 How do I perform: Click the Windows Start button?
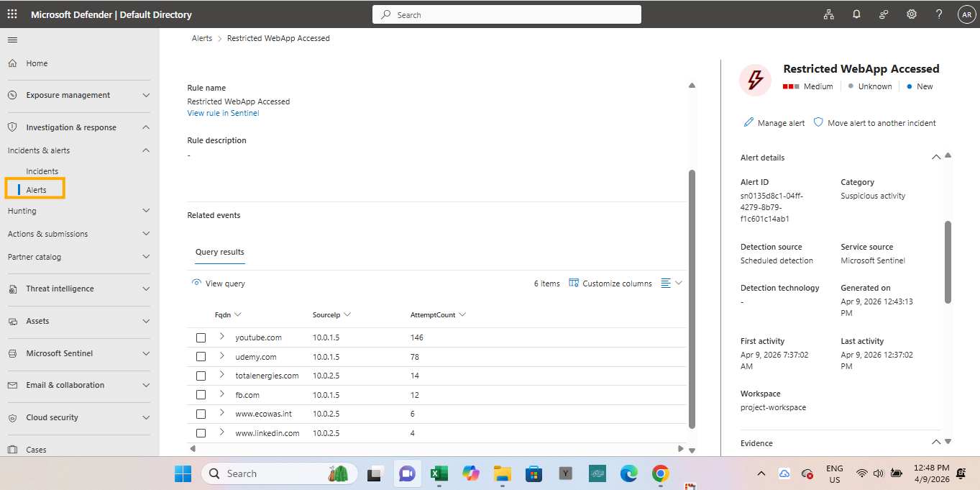coord(183,473)
